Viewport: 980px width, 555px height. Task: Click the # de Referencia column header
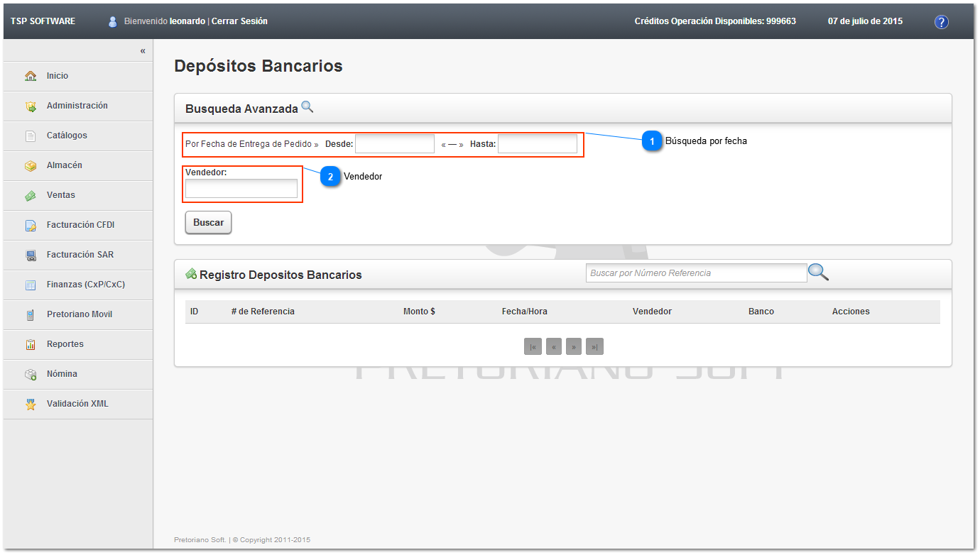pos(263,312)
